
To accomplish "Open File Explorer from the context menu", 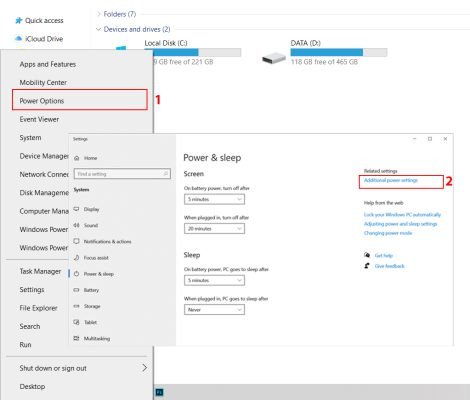I will click(38, 308).
